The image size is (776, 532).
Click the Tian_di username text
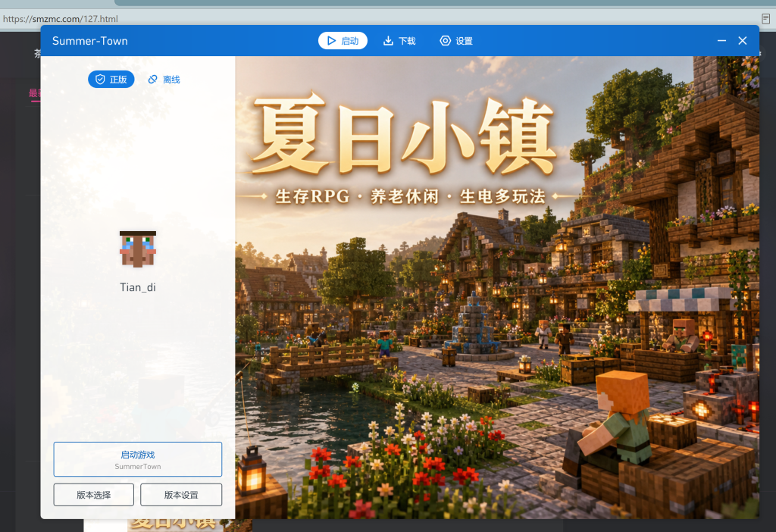[138, 287]
